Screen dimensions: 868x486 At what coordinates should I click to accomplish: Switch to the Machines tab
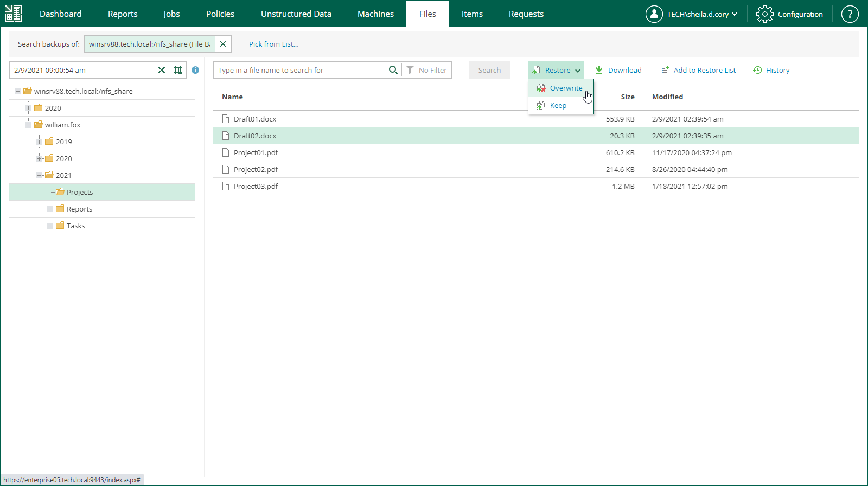tap(375, 14)
